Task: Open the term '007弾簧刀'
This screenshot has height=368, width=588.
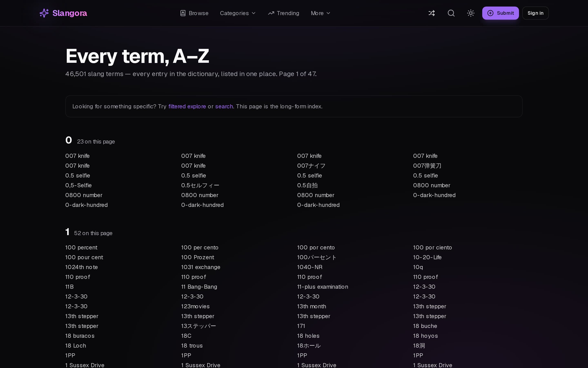Action: pos(427,166)
